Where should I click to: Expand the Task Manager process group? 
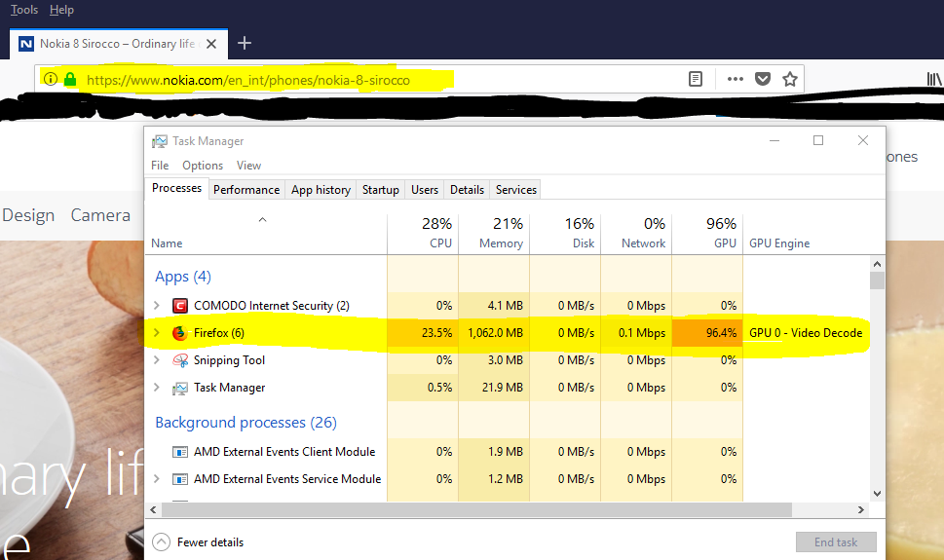click(x=157, y=388)
